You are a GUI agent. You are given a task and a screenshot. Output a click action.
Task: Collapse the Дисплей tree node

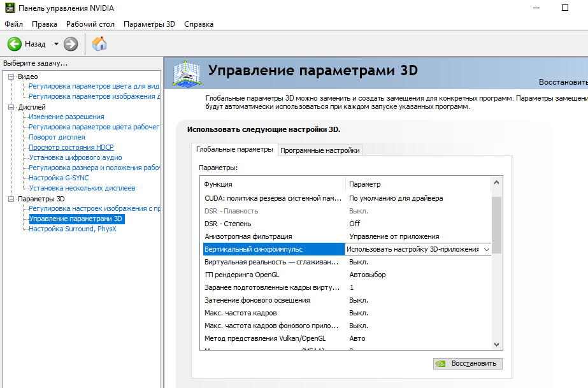coord(11,107)
